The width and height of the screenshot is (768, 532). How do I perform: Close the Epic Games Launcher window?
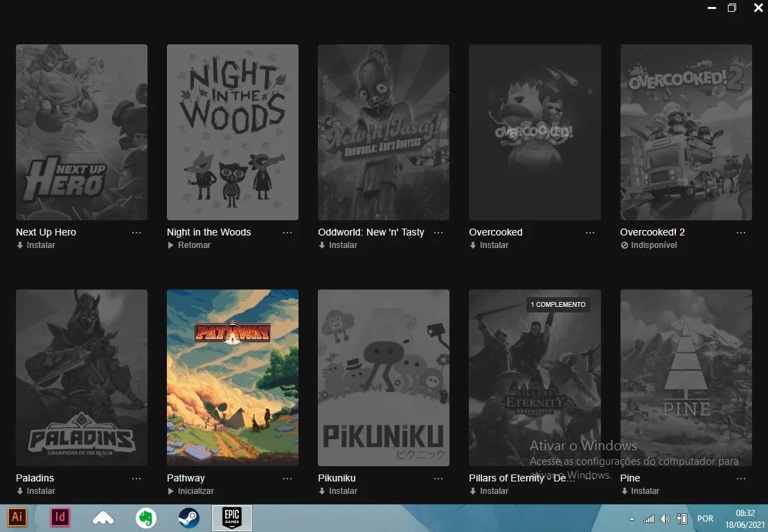(x=759, y=8)
